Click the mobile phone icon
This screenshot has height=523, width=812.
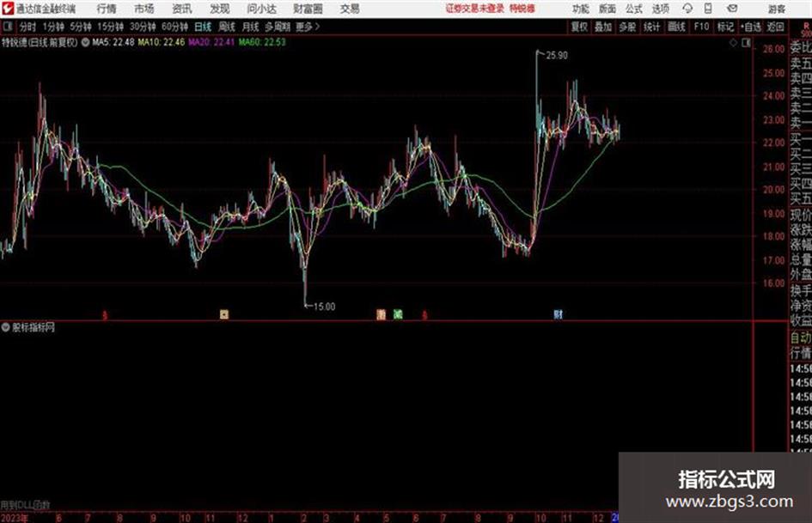(x=708, y=9)
